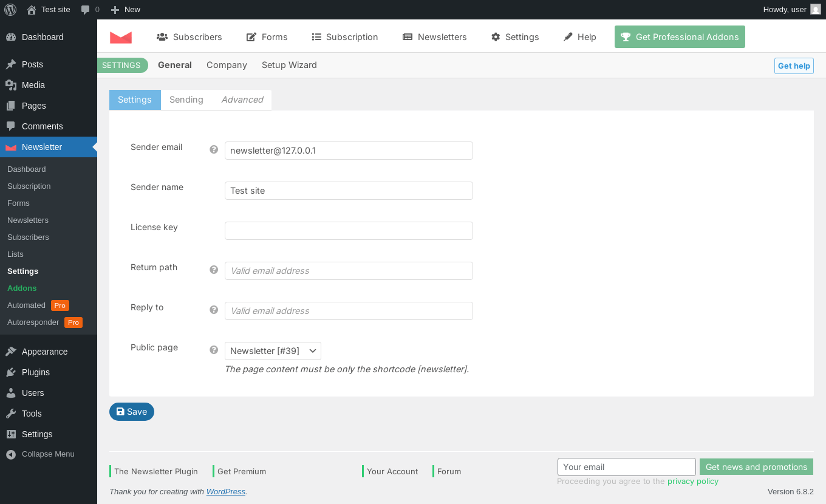Collapse the WordPress sidebar menu
The image size is (826, 504).
[x=40, y=454]
